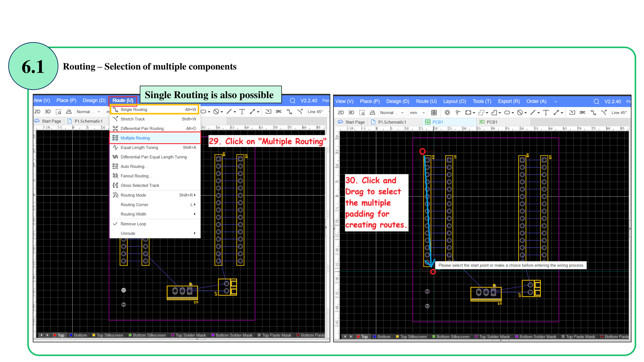Screen dimensions: 644x362
Task: Select the ellipse tool in right window
Action: [x=507, y=113]
